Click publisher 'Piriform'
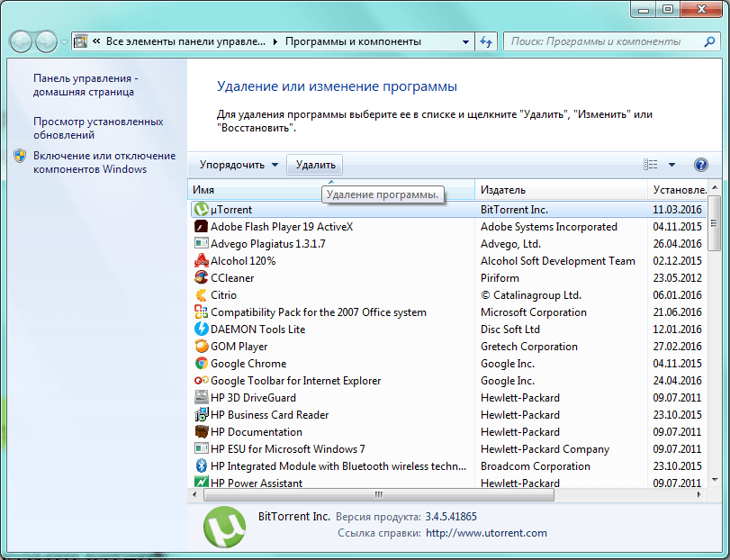This screenshot has height=560, width=730. pos(500,278)
